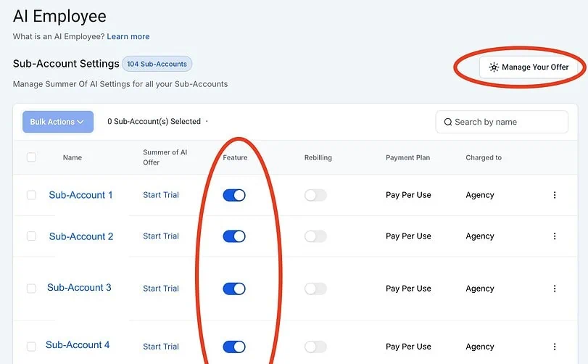588x364 pixels.
Task: Disable Feature toggle for Sub-Account 1
Action: coord(234,195)
